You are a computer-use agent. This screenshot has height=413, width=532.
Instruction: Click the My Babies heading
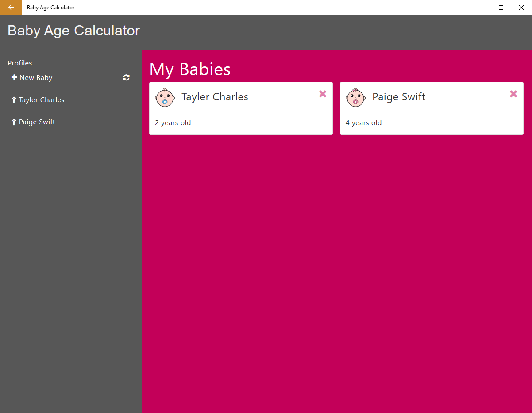(190, 69)
